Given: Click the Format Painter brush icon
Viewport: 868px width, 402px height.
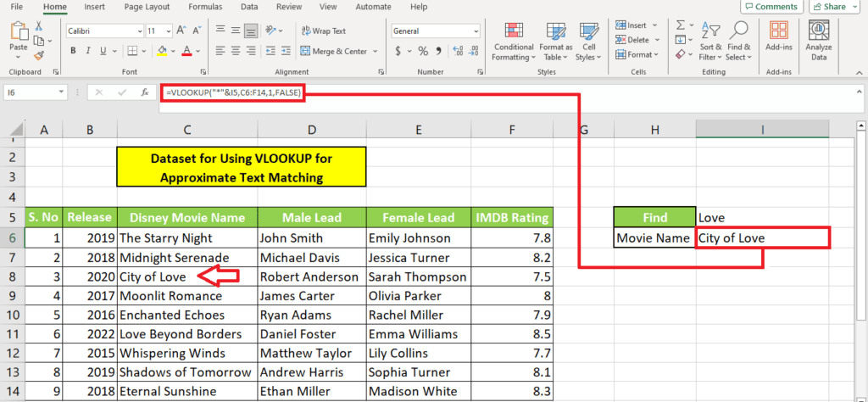Looking at the screenshot, I should point(39,56).
